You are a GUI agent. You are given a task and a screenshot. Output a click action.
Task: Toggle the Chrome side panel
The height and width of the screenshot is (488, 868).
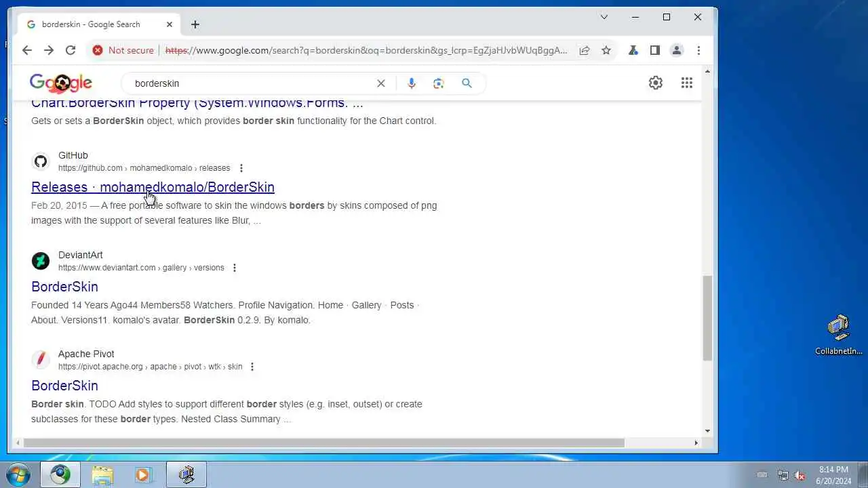pyautogui.click(x=654, y=50)
